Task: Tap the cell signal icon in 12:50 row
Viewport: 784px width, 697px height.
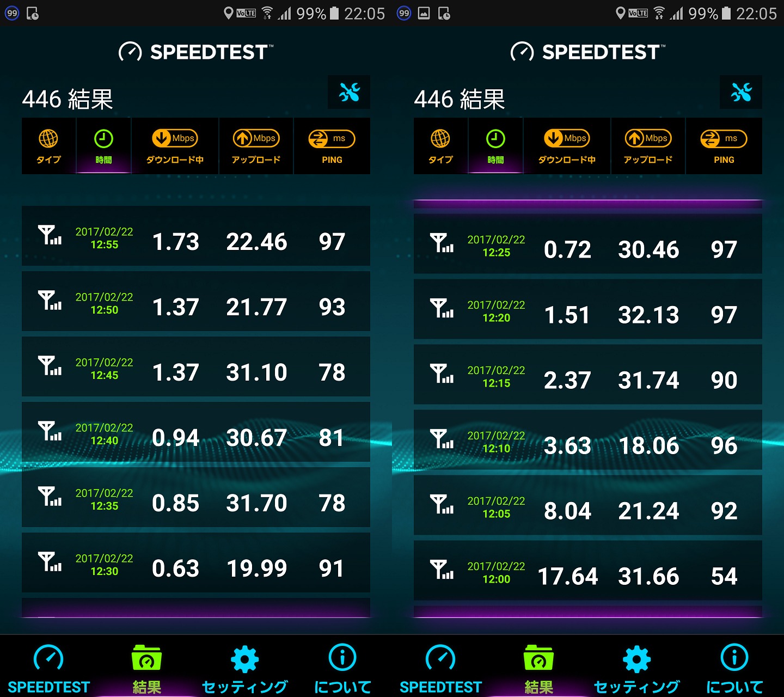Action: 50,301
